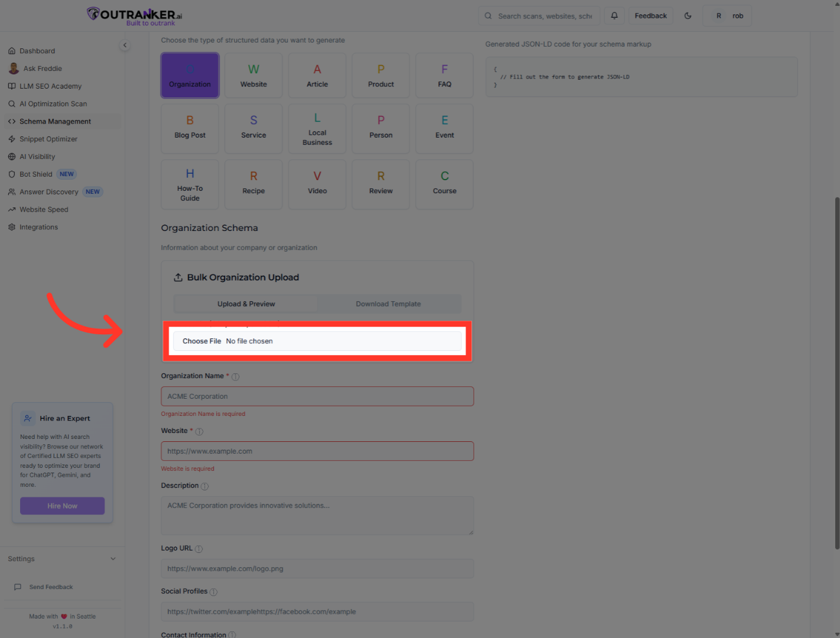Open AI Visibility panel
The width and height of the screenshot is (840, 638).
pos(37,156)
